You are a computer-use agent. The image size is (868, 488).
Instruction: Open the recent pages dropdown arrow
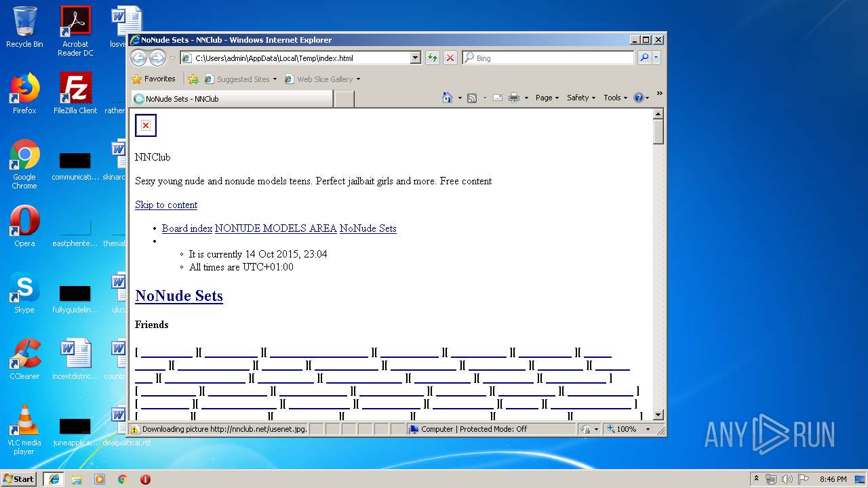point(172,58)
